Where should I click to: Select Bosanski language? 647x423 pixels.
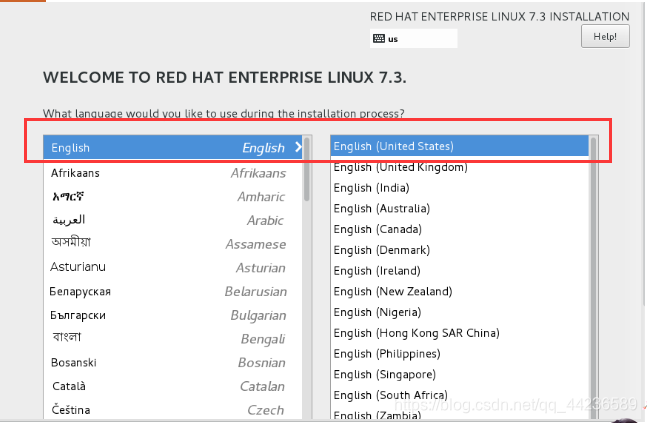[x=173, y=362]
